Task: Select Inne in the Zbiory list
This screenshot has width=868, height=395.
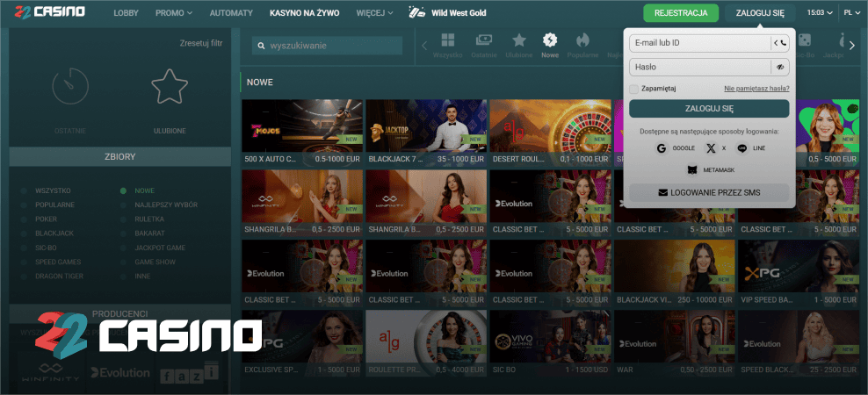Action: 142,276
